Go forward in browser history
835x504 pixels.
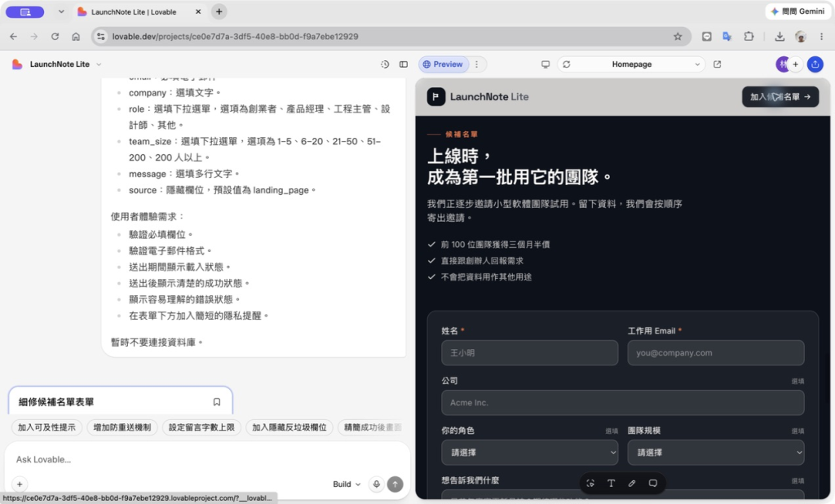pyautogui.click(x=34, y=36)
